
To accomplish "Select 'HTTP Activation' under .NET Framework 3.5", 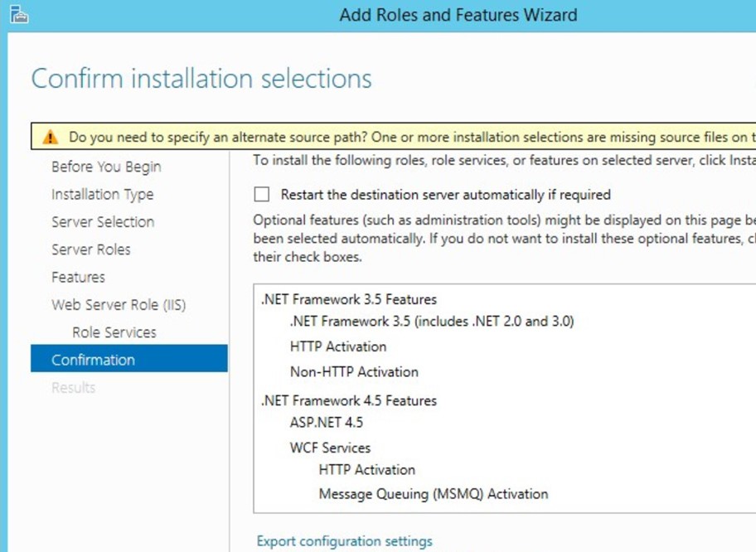I will click(x=338, y=346).
